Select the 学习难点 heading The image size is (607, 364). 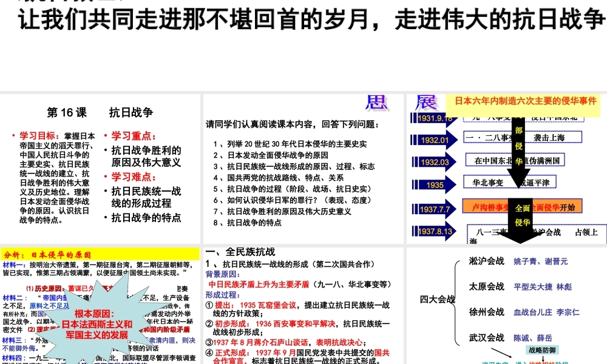[134, 177]
